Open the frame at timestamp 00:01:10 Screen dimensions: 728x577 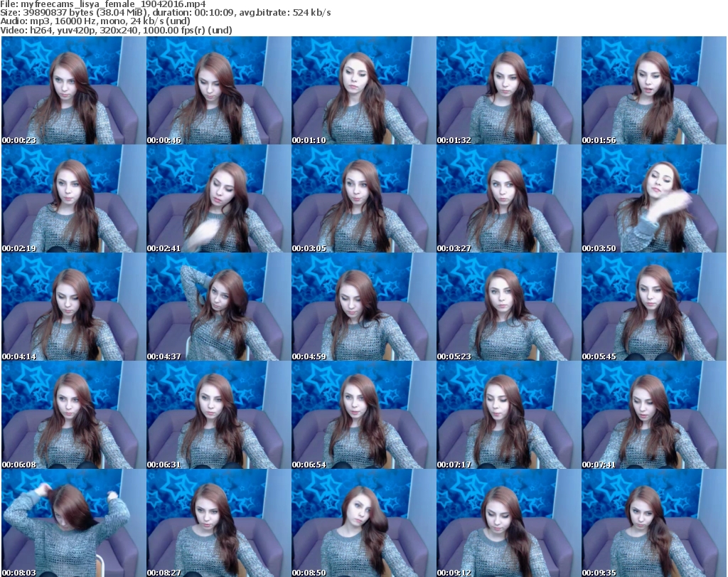coord(364,90)
